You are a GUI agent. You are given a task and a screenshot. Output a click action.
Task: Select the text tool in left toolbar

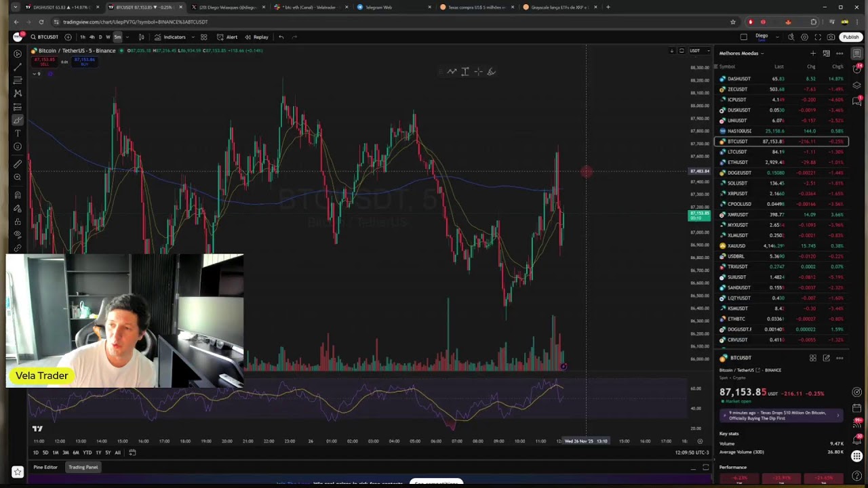pos(18,133)
